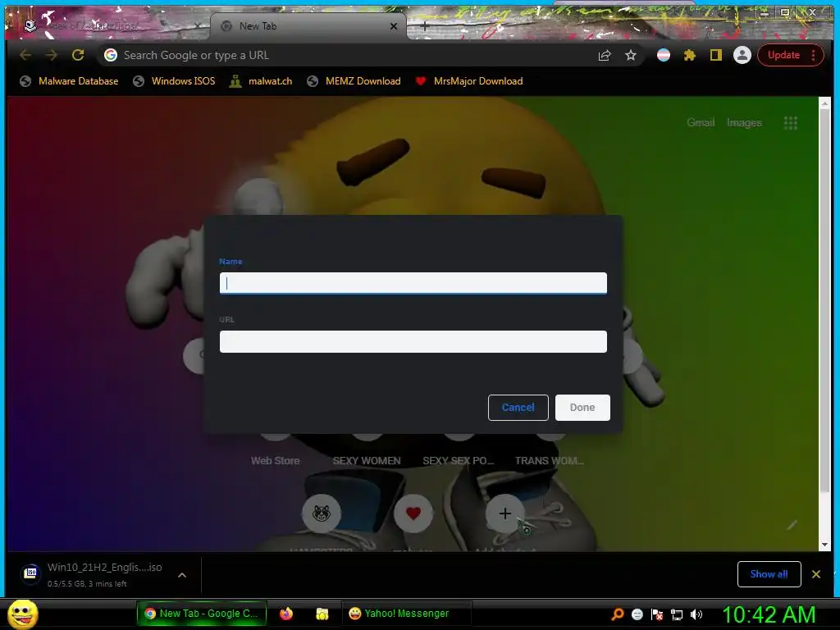
Task: Open Yahoo! Messenger from the taskbar
Action: (x=405, y=614)
